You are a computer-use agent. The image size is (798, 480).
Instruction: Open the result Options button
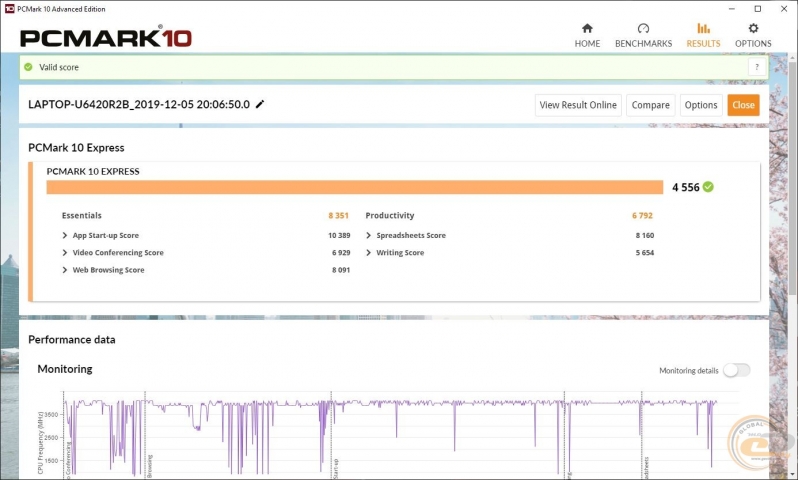click(701, 105)
